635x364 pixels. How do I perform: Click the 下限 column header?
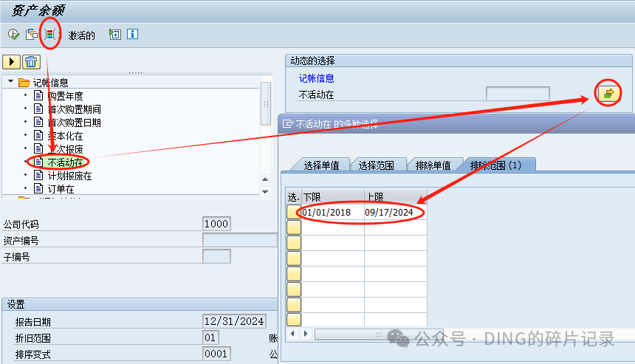point(332,197)
